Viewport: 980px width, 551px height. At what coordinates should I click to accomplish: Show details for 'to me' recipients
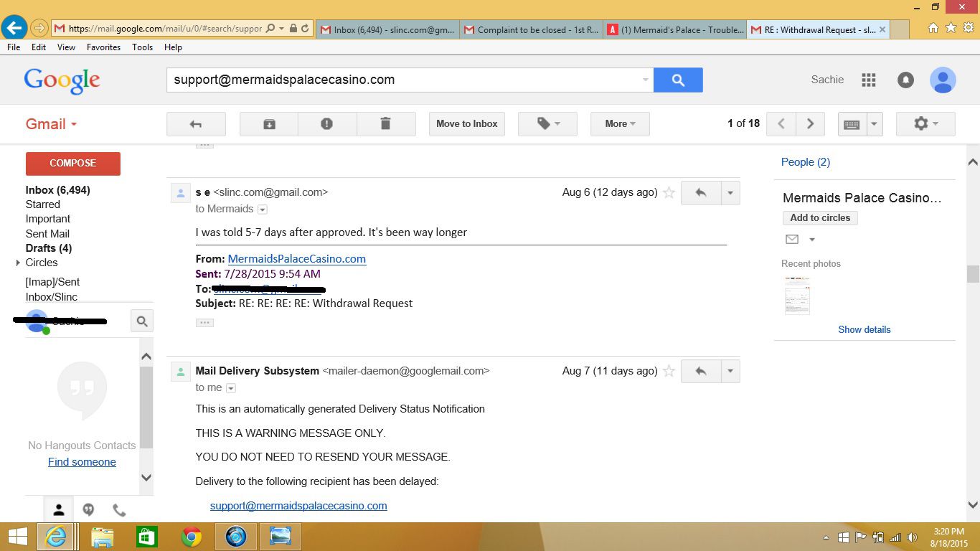point(231,388)
